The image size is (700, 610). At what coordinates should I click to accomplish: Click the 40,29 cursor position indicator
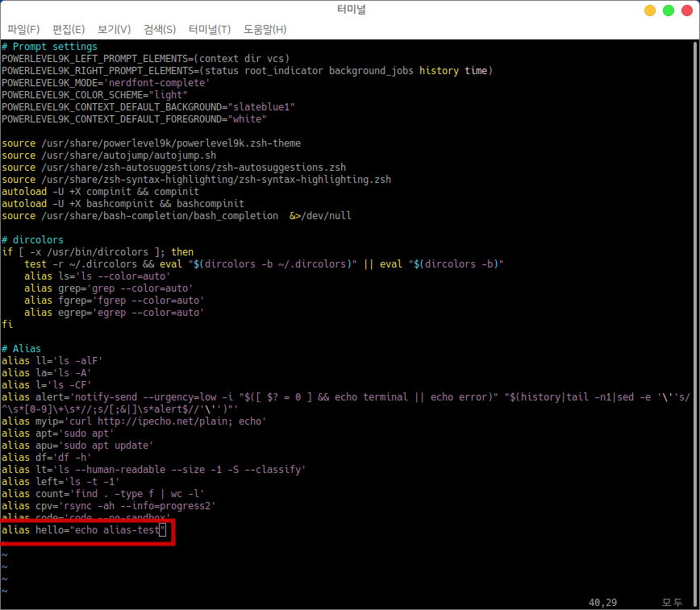605,602
